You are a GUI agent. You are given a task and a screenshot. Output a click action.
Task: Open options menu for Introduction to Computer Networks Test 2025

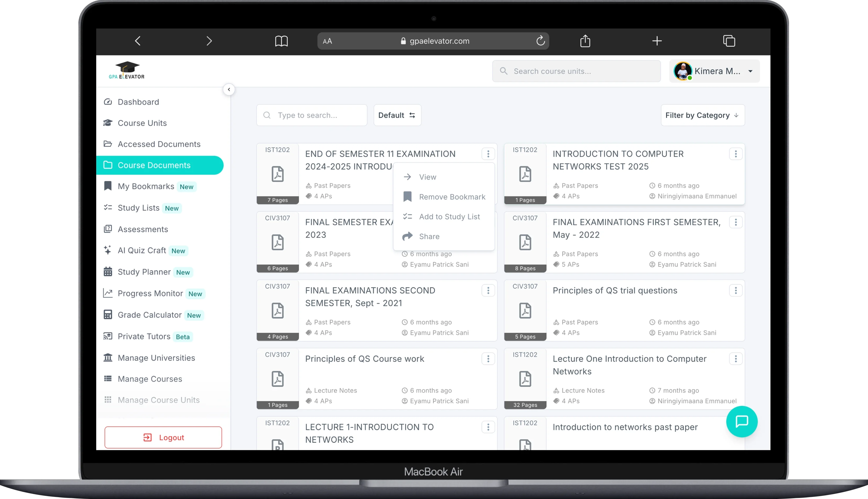point(735,154)
